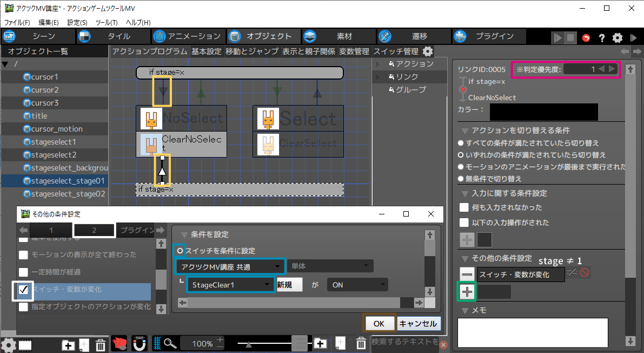
Task: Click the red undo arrow icon
Action: point(586,38)
